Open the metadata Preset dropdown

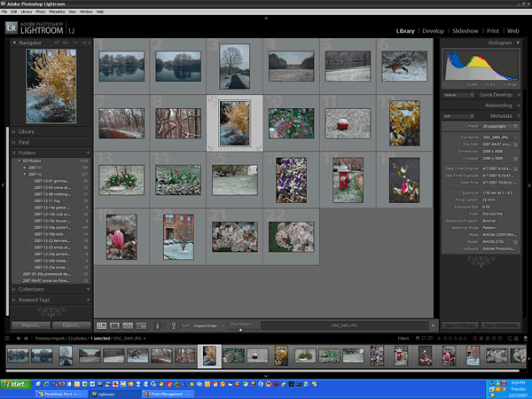pyautogui.click(x=500, y=126)
